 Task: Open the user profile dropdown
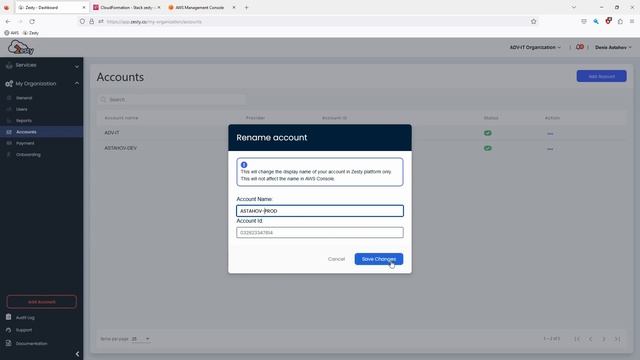[613, 47]
